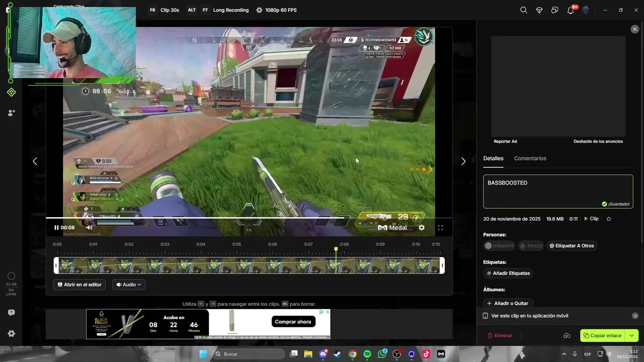Select the KiroZz person tag
The image size is (644, 362).
tap(531, 246)
